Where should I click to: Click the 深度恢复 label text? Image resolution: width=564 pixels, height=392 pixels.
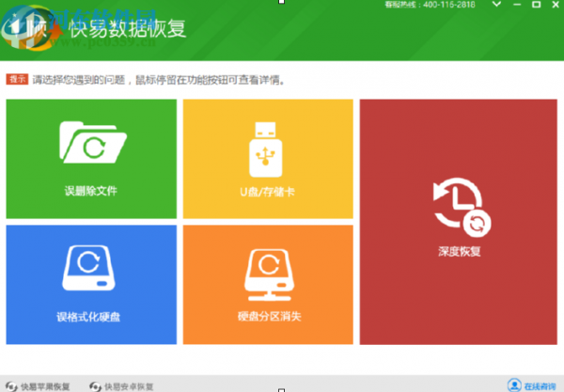pyautogui.click(x=460, y=251)
